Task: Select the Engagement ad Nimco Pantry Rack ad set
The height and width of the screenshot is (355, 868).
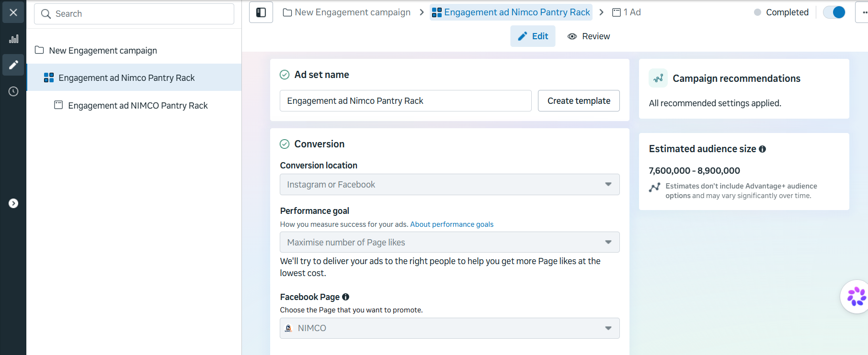Action: pos(134,78)
